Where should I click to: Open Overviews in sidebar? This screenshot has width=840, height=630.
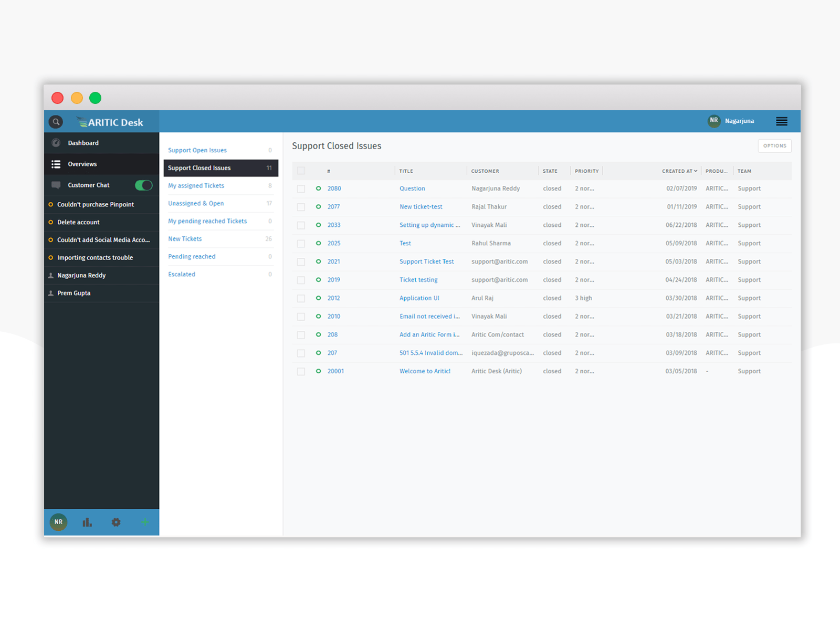point(101,164)
